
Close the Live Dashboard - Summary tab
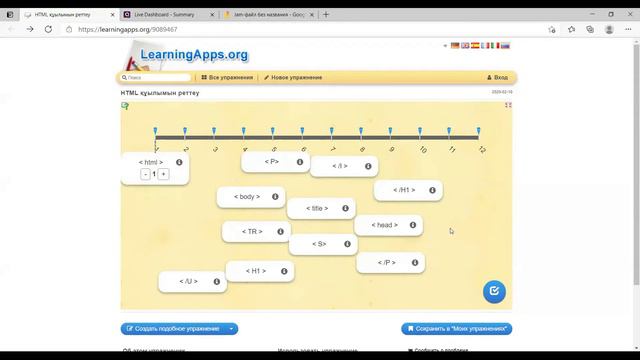click(x=212, y=15)
